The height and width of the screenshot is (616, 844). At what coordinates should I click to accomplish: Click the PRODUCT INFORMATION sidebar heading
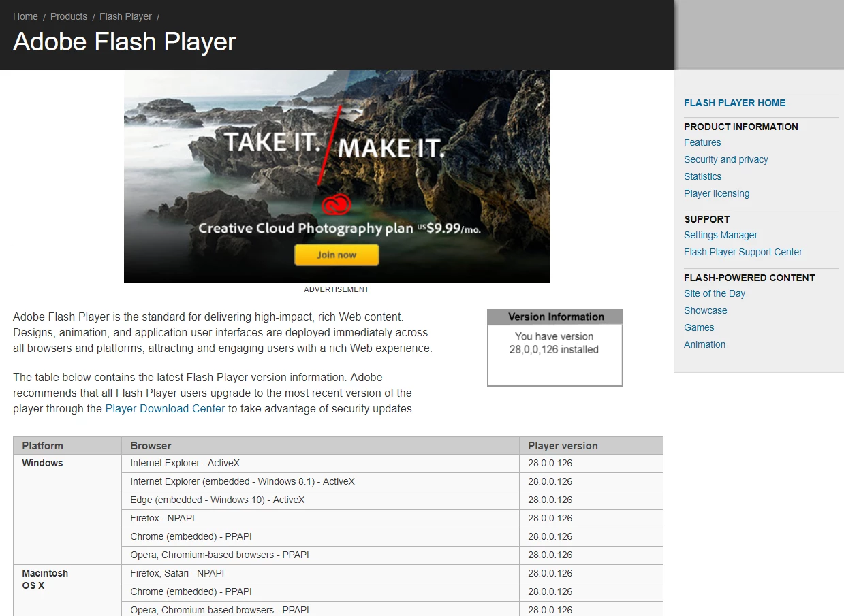741,127
